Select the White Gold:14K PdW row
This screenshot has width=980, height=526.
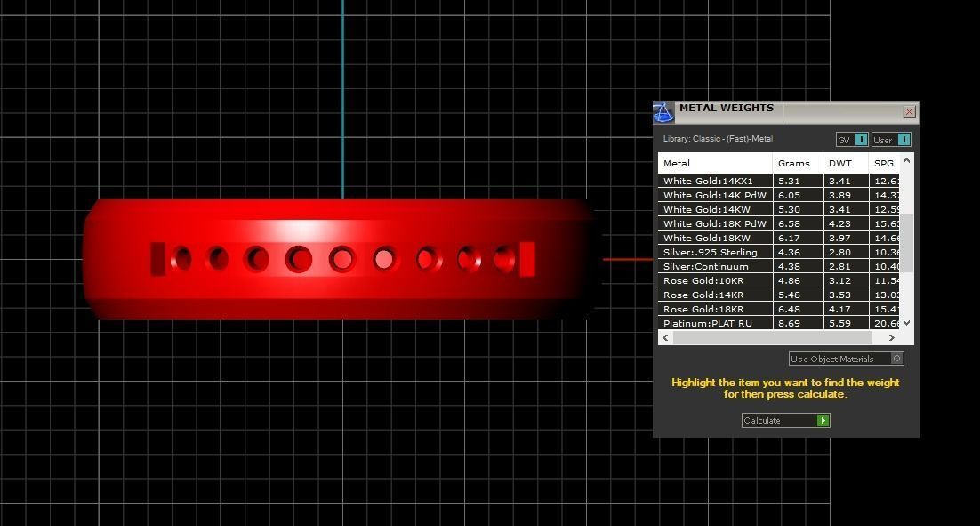coord(779,195)
